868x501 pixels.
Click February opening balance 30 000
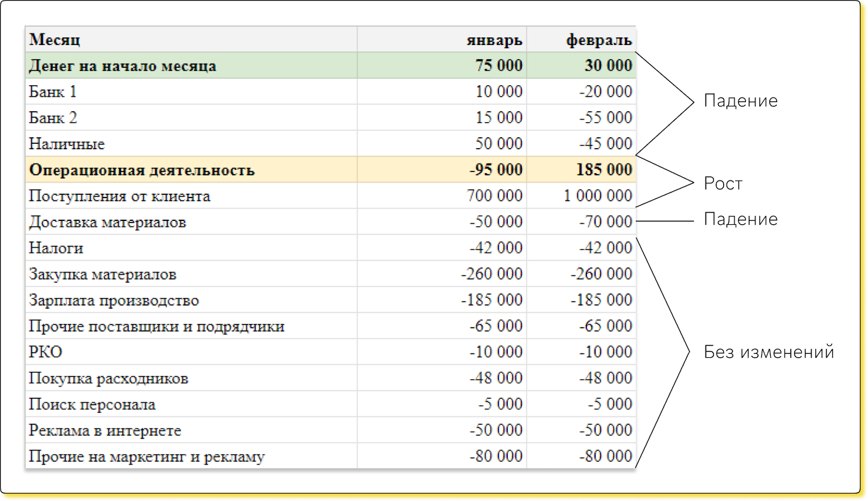(608, 66)
